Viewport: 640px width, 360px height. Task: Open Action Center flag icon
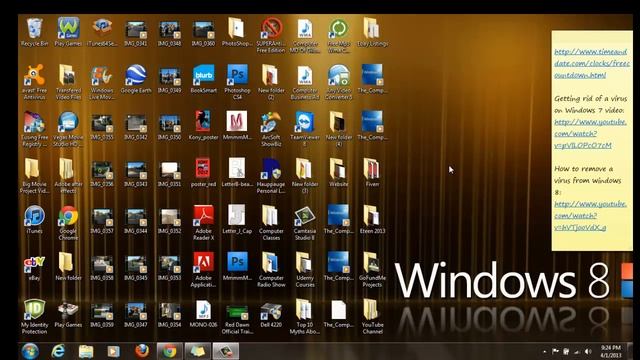click(x=556, y=351)
